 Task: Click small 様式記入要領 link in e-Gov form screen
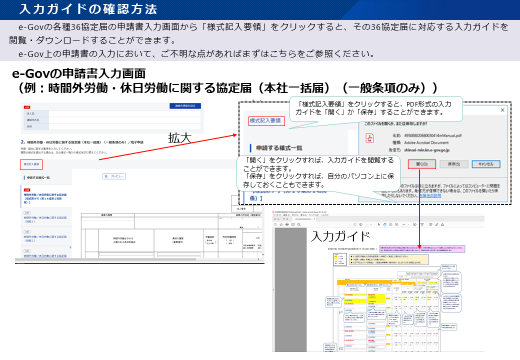coord(32,164)
